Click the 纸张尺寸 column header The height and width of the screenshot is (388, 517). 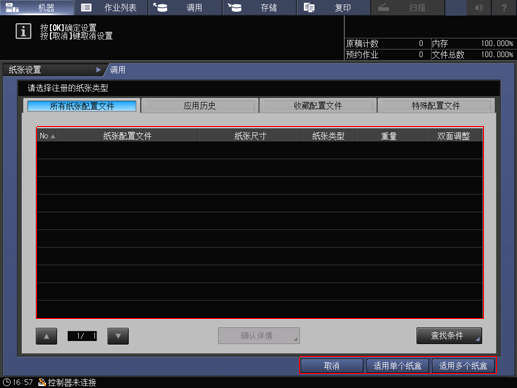point(250,136)
